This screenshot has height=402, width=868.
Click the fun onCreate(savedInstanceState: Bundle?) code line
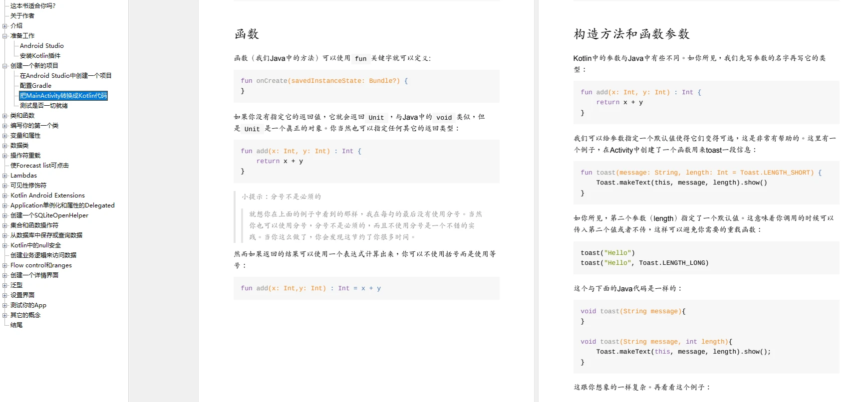coord(324,81)
